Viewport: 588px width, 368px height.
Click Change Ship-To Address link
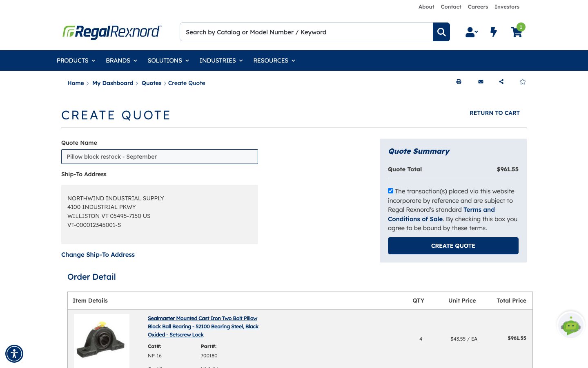click(x=98, y=254)
